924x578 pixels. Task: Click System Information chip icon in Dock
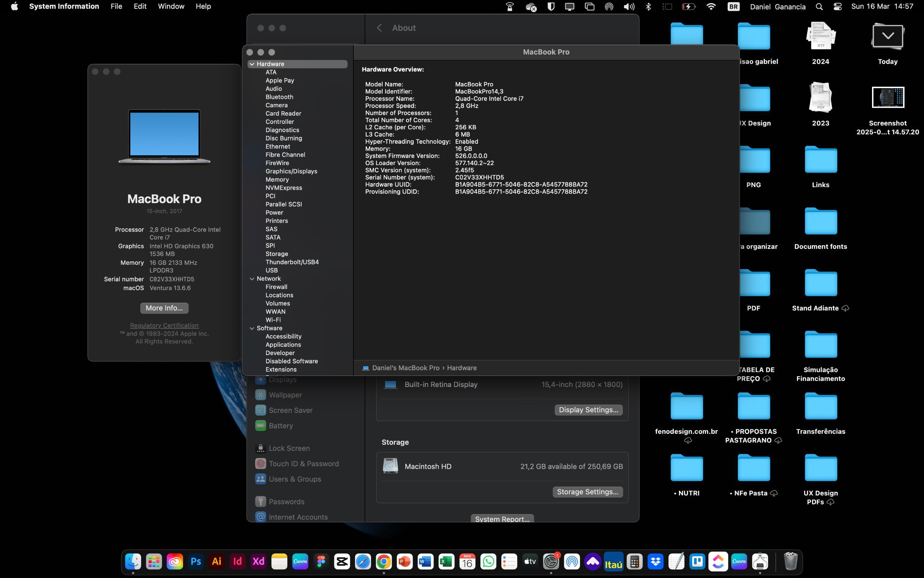[760, 561]
